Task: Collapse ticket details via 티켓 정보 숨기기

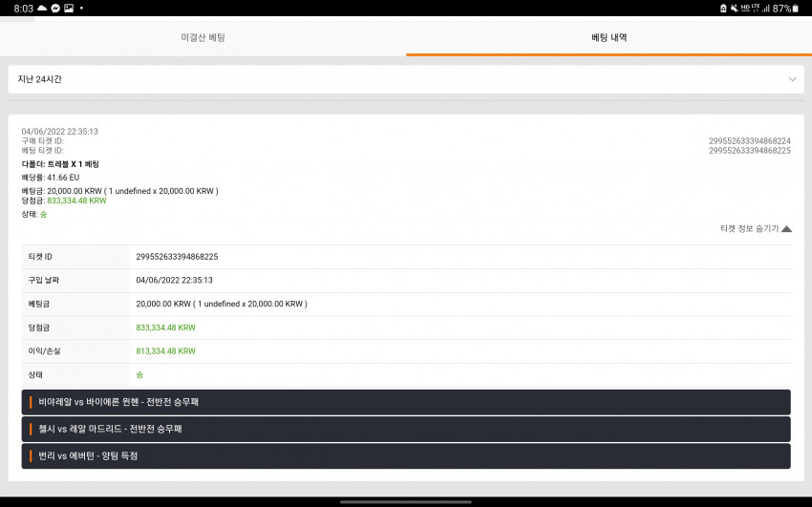Action: pos(756,228)
